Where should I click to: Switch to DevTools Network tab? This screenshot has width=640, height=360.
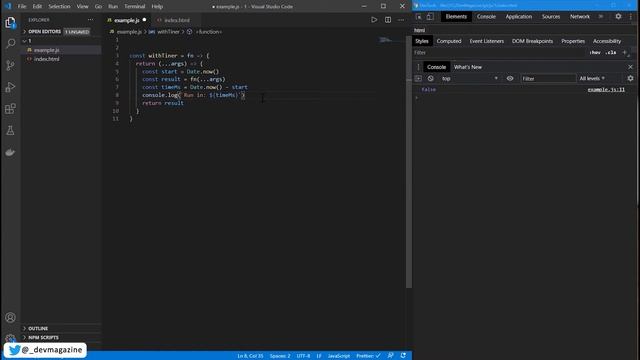pyautogui.click(x=580, y=17)
